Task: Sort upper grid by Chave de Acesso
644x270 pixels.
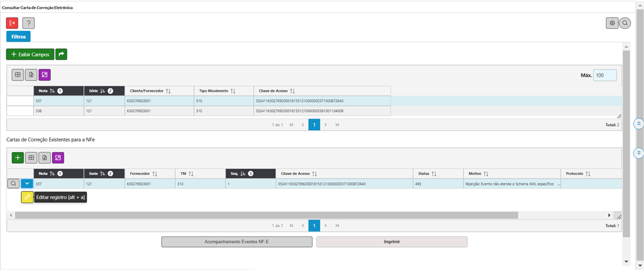Action: (x=292, y=91)
